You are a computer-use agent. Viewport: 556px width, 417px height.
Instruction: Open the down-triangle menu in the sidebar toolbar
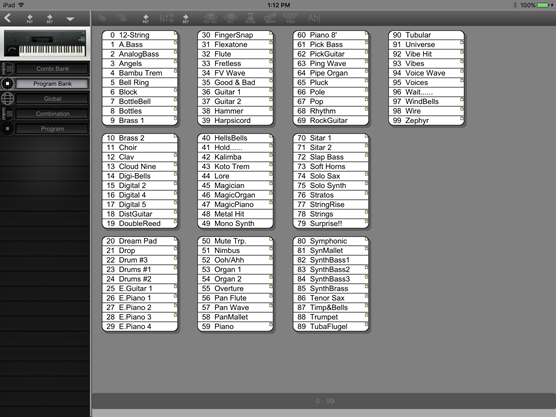click(x=70, y=19)
